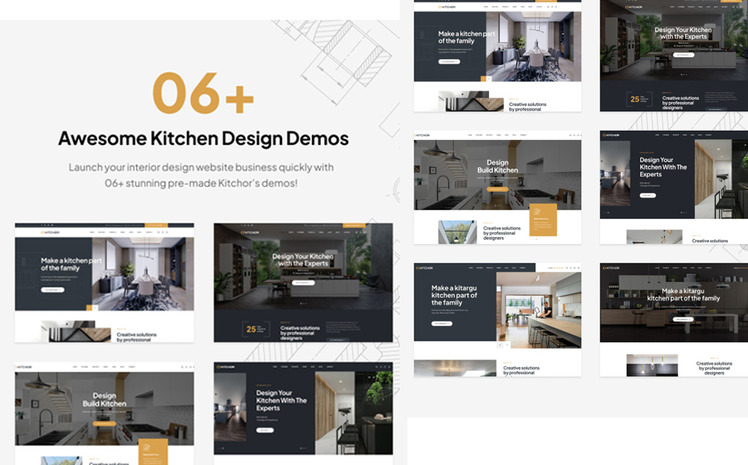Click the KITCHOR logo in the light "Make a kitargu" demo
The height and width of the screenshot is (465, 748).
tap(424, 268)
